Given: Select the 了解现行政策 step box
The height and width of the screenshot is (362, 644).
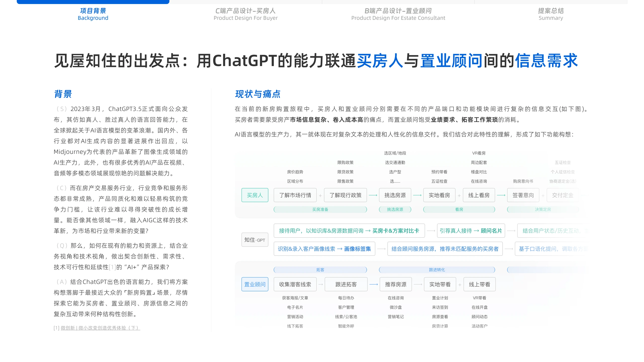Looking at the screenshot, I should (345, 195).
